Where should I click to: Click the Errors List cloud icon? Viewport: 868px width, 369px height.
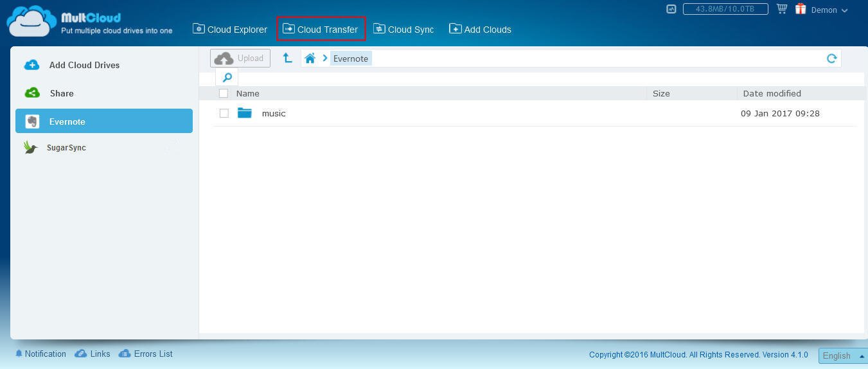tap(125, 354)
